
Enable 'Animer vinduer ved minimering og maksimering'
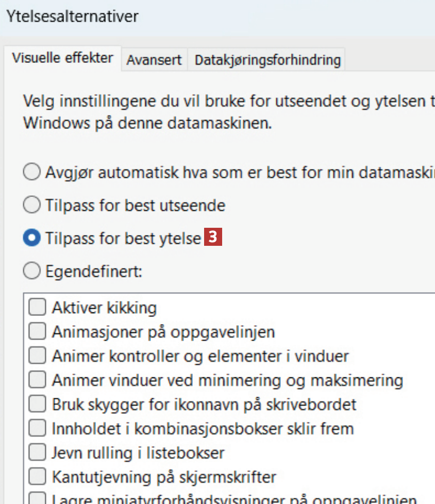pos(37,380)
